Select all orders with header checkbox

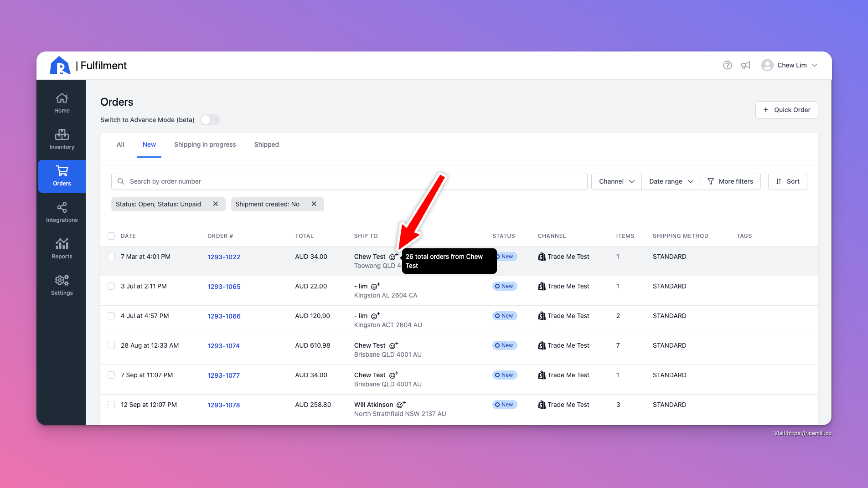click(x=111, y=236)
